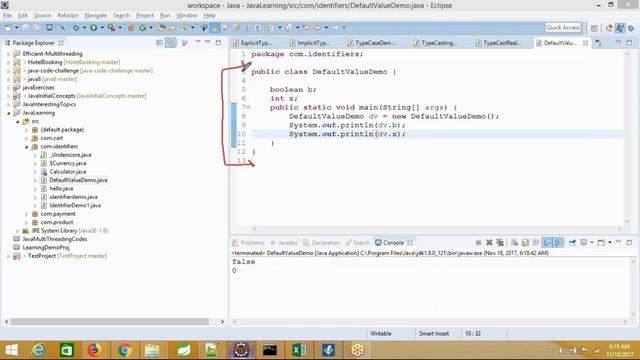Toggle Word Wrap in the Console toolbar
The height and width of the screenshot is (360, 640).
pos(536,242)
